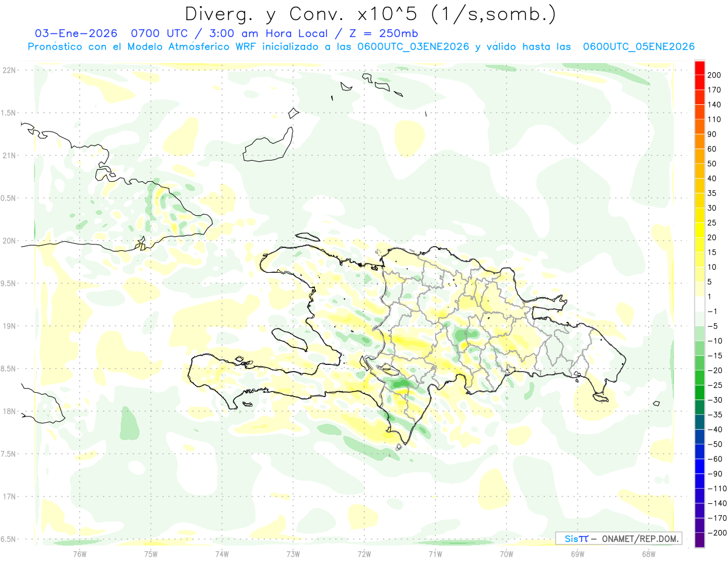Click the yellow legend band between 20 and 25
The image size is (728, 562).
[700, 230]
